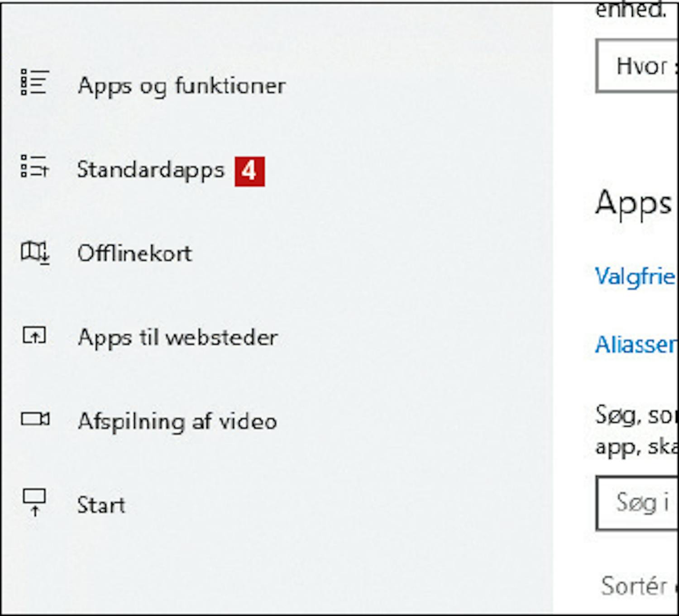This screenshot has width=679, height=616.
Task: Click the Start monitor icon
Action: coord(34,502)
